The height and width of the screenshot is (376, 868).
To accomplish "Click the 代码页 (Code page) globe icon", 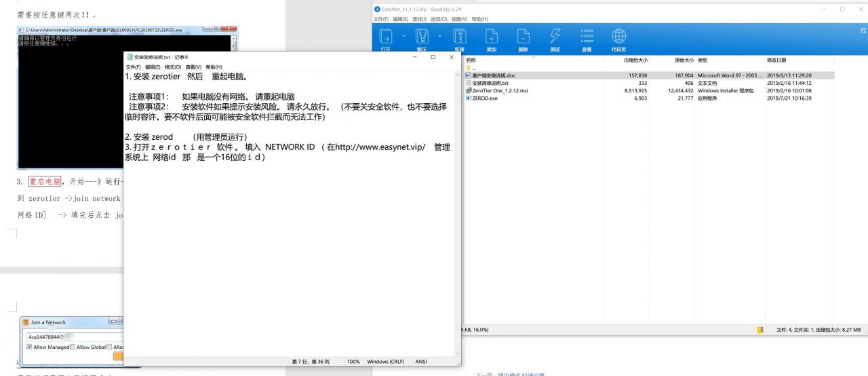I will [x=618, y=37].
